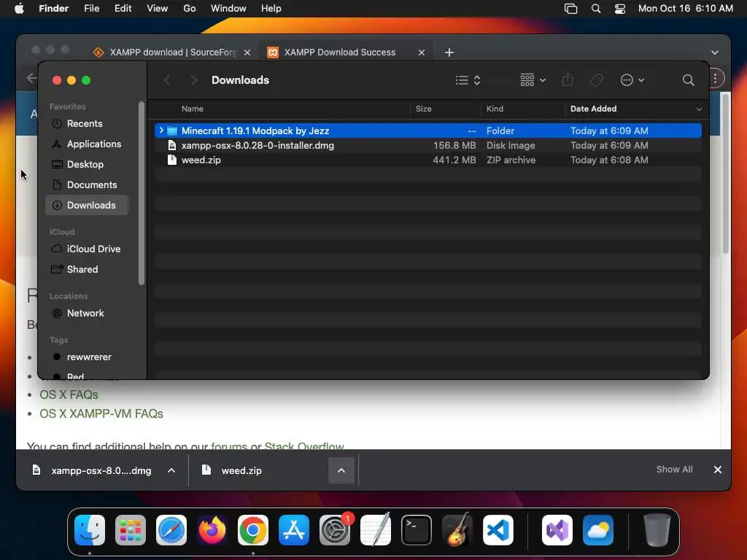The height and width of the screenshot is (560, 747).
Task: Expand options for weed.zip download
Action: (x=341, y=470)
